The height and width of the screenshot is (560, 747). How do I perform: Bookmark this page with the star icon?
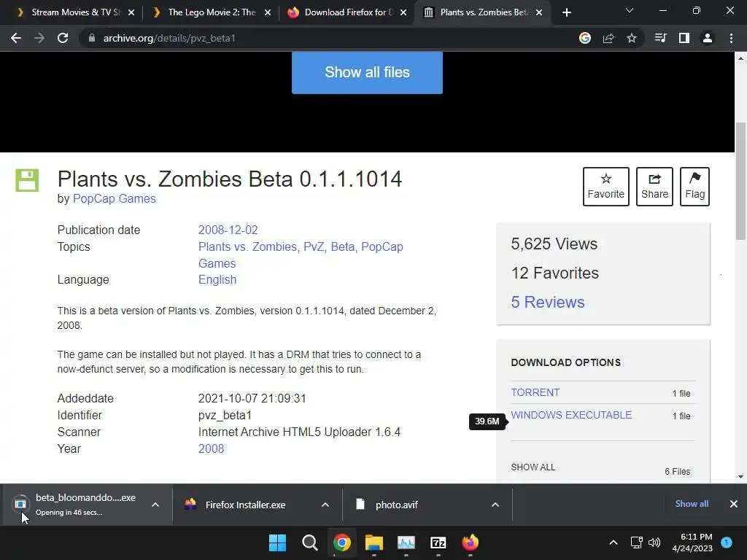(x=632, y=38)
